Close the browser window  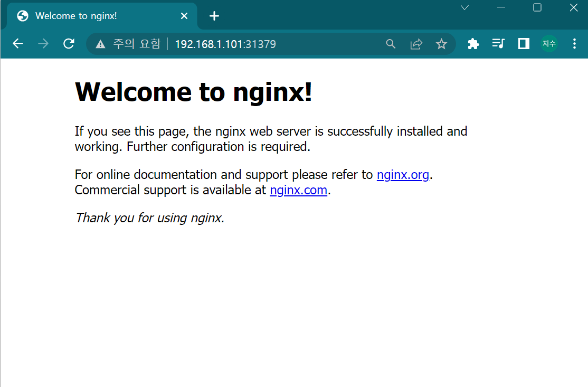574,7
